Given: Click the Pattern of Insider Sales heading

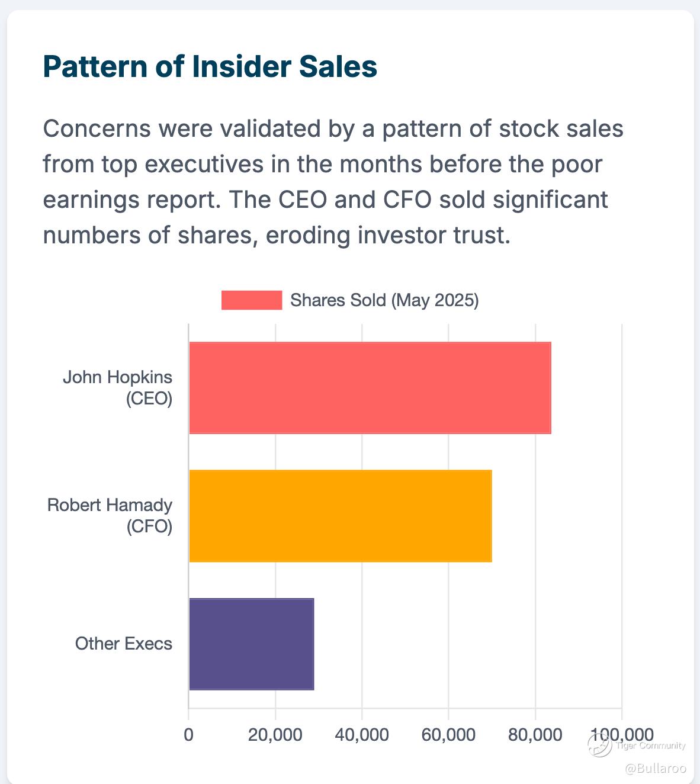Looking at the screenshot, I should [x=210, y=66].
